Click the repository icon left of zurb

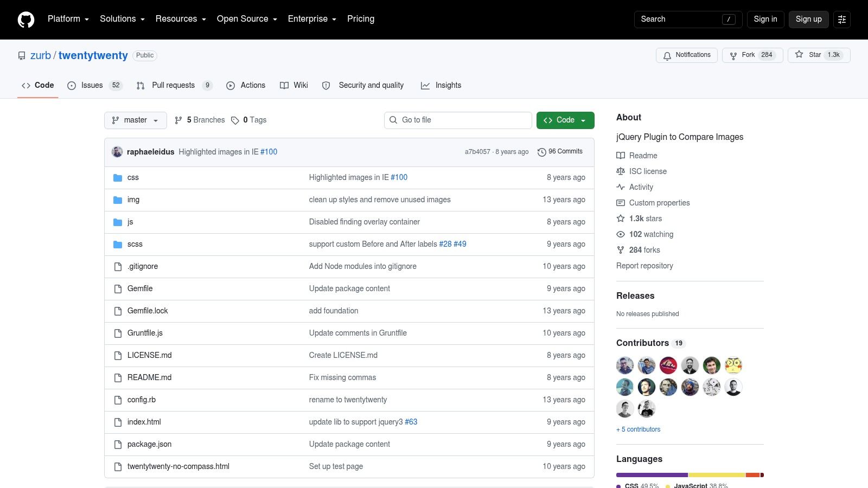[x=22, y=56]
